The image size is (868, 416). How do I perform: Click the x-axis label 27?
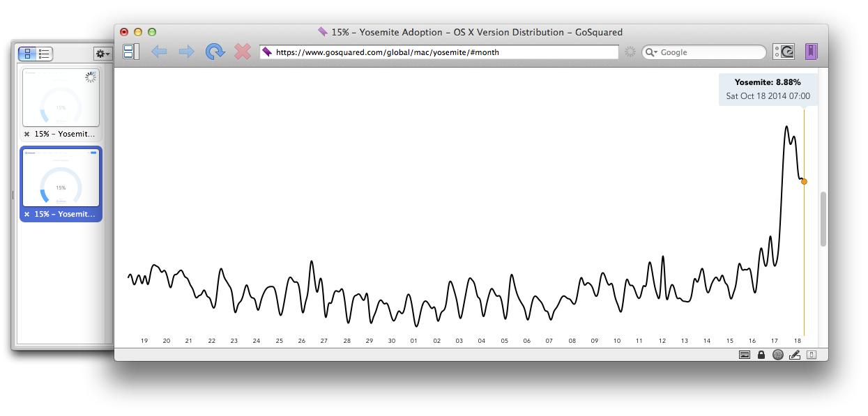click(324, 341)
